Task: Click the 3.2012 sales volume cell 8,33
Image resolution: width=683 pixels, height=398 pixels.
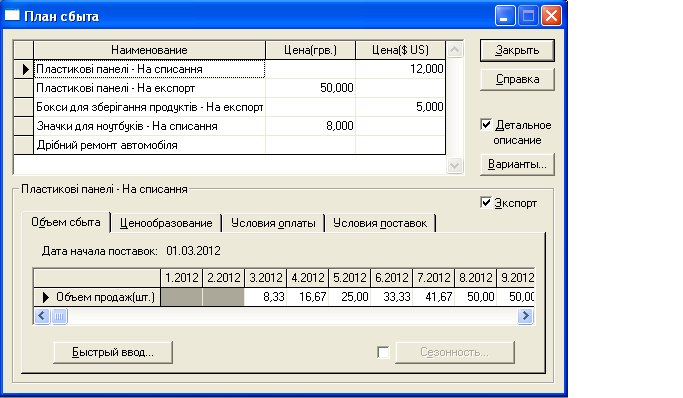Action: tap(265, 297)
